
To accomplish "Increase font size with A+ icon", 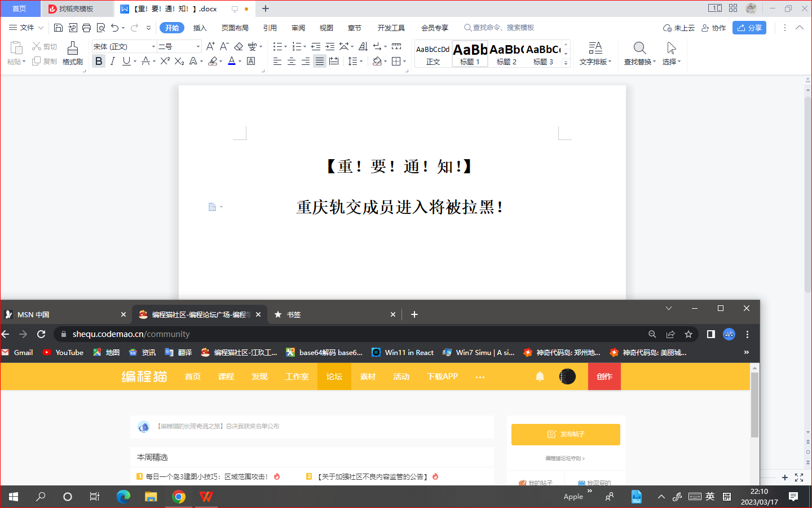I will tap(210, 46).
